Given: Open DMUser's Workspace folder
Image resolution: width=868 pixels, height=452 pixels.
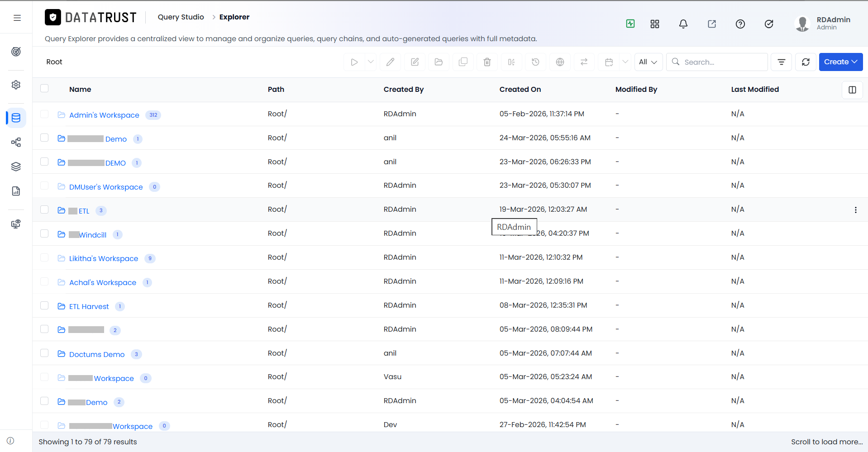Looking at the screenshot, I should coord(106,187).
